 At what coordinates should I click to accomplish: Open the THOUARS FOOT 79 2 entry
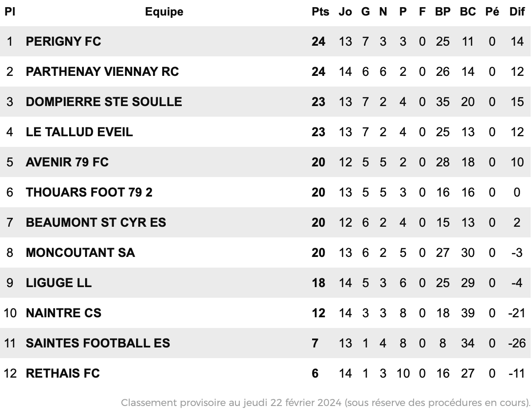click(x=89, y=192)
